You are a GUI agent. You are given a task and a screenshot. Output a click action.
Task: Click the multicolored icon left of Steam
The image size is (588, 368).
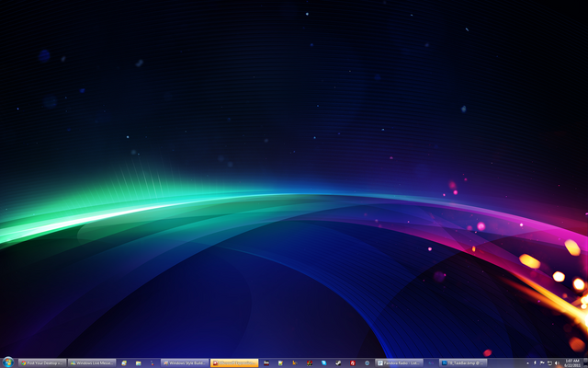click(x=310, y=362)
